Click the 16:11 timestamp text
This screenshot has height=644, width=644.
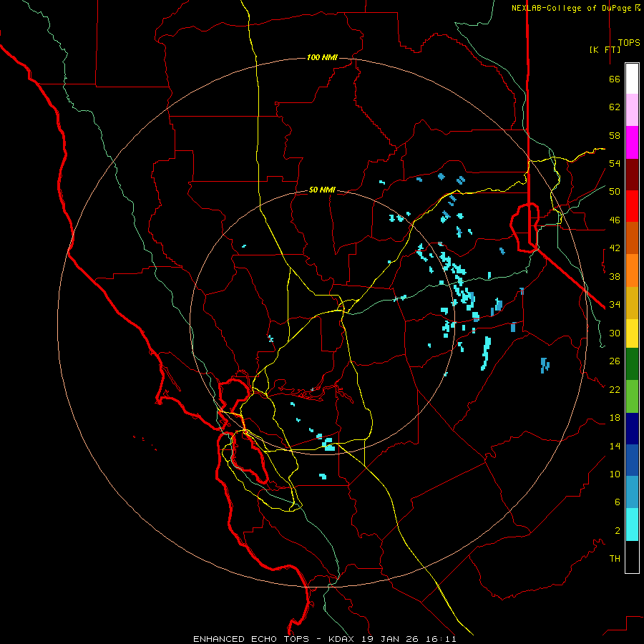tap(442, 639)
